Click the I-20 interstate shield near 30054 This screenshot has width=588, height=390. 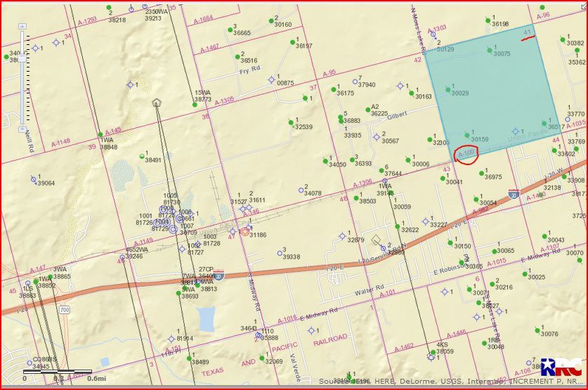[x=514, y=194]
